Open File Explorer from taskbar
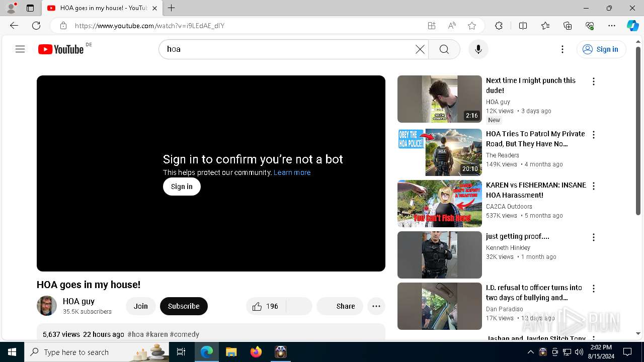Viewport: 644px width, 362px height. pos(231,352)
